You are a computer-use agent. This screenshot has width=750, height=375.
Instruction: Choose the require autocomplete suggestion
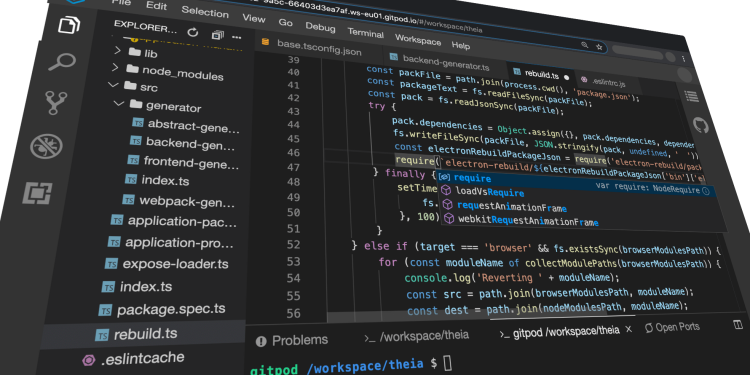point(575,183)
